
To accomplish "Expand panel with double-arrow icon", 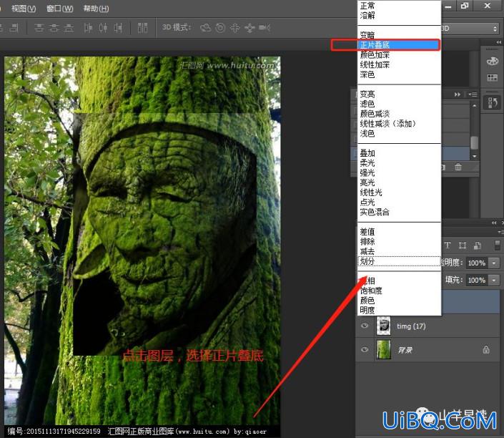I will (x=457, y=94).
